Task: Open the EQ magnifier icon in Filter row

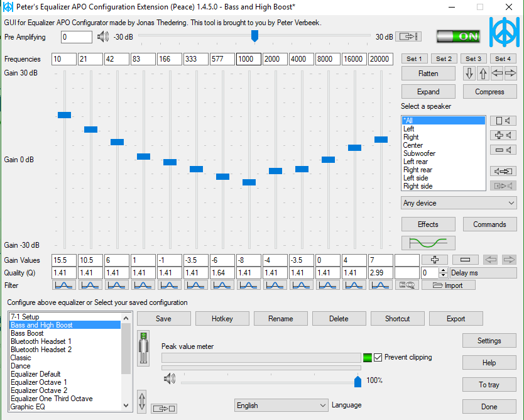Action: 407,285
